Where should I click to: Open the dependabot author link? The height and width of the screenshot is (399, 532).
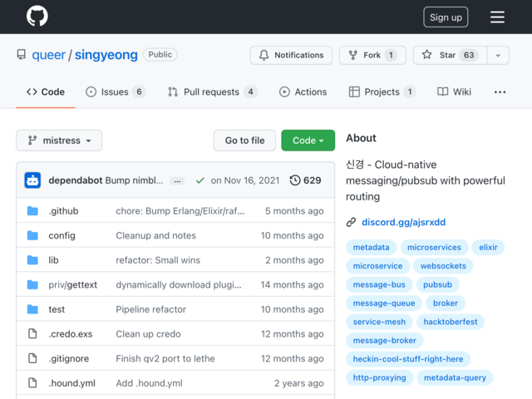[x=76, y=180]
